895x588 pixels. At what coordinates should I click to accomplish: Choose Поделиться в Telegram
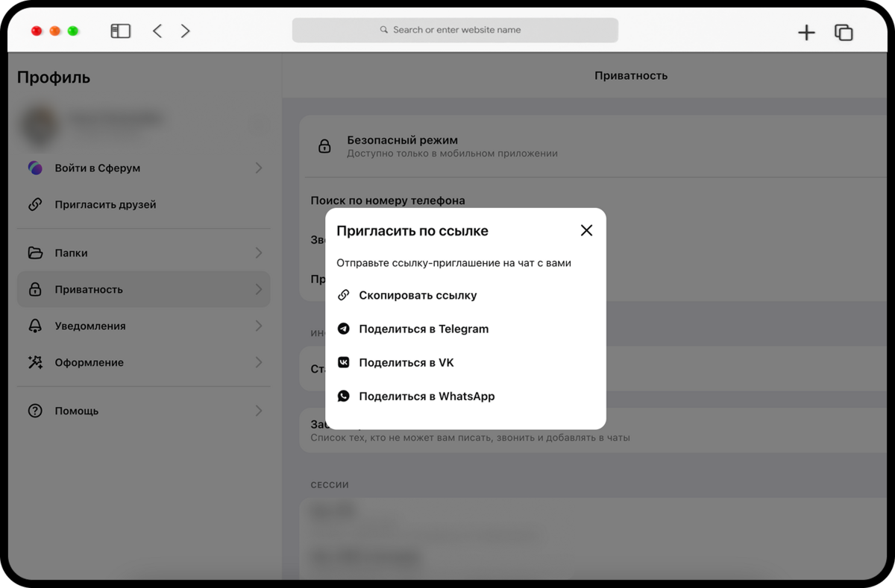(x=424, y=329)
